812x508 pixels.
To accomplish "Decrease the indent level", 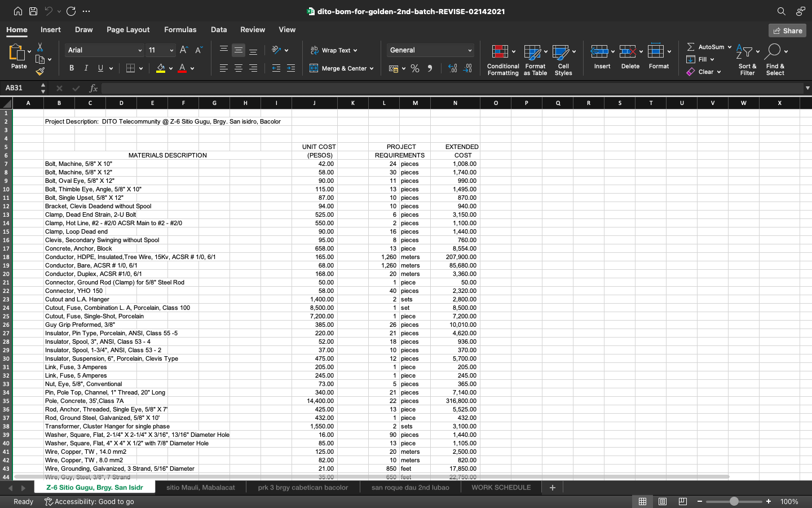I will (x=276, y=68).
